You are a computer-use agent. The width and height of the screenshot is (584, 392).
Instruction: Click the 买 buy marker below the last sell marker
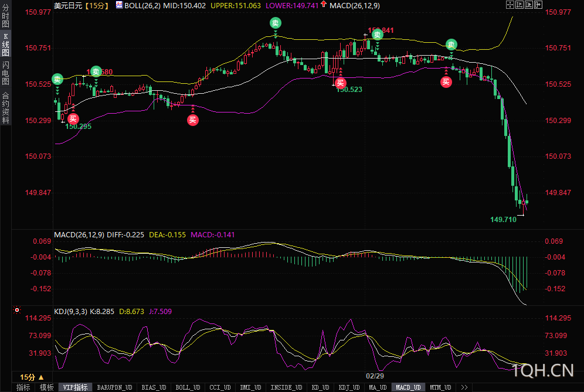(446, 82)
